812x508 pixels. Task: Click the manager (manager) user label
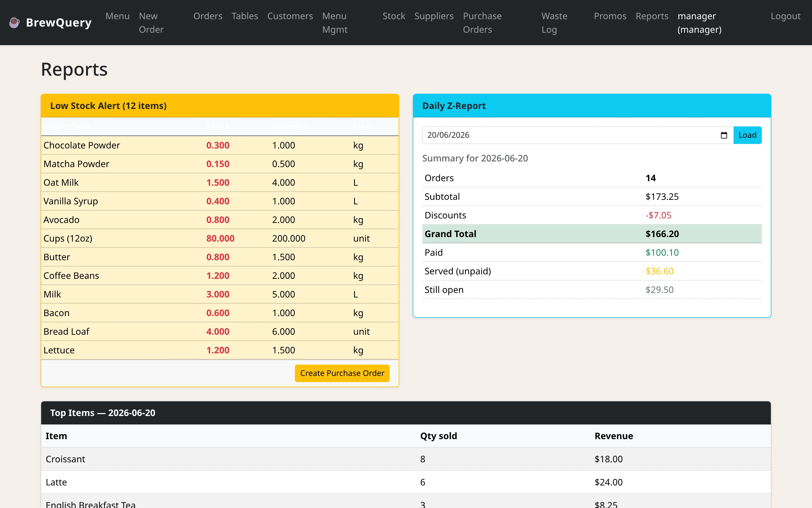(699, 23)
